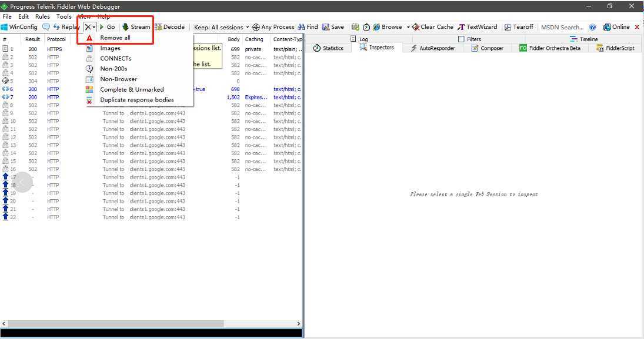Image resolution: width=644 pixels, height=339 pixels.
Task: Open the WinConfig tool
Action: pyautogui.click(x=19, y=26)
